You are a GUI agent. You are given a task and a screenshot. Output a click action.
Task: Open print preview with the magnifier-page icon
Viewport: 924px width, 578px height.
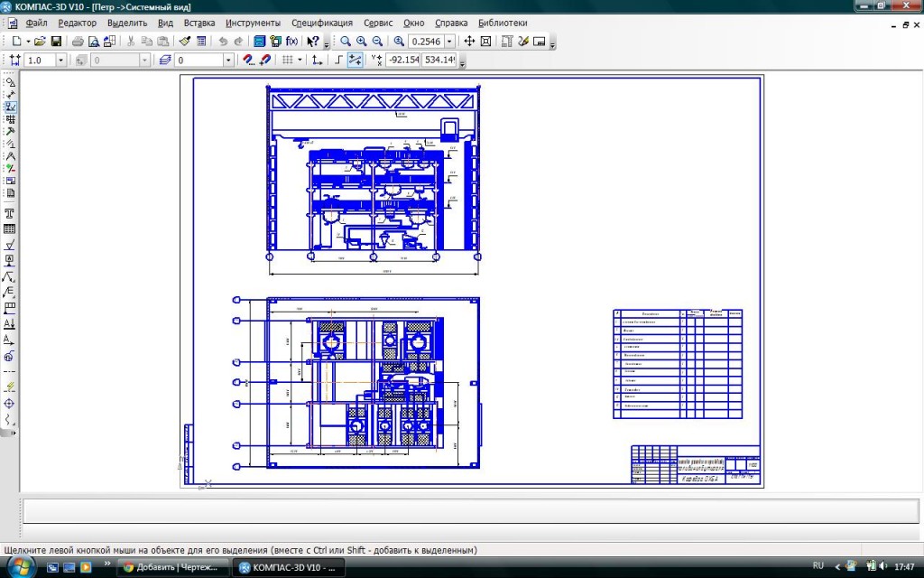click(x=94, y=42)
